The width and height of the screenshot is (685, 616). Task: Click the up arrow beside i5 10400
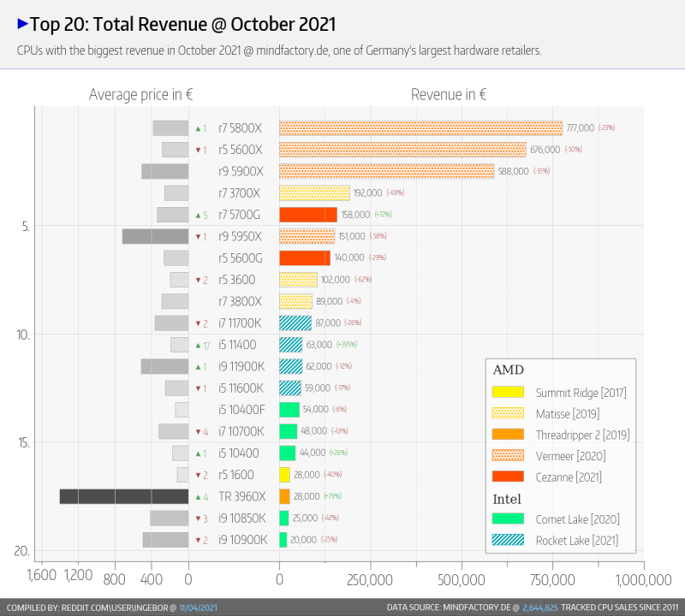tap(199, 453)
